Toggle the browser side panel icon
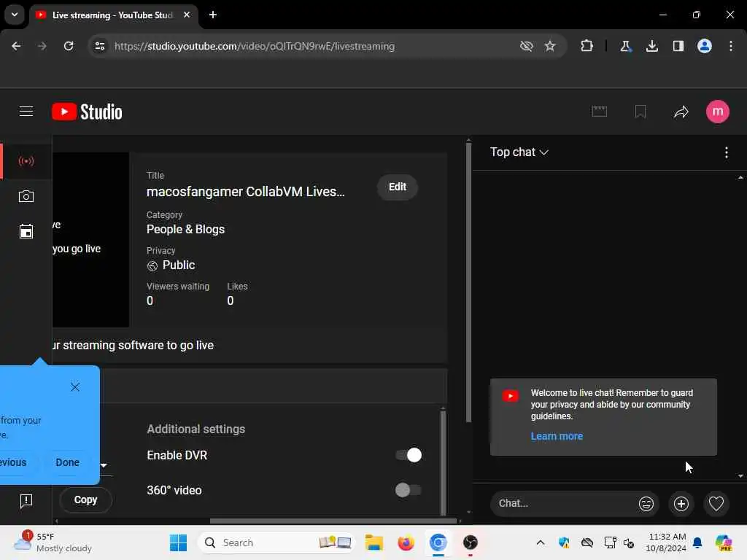This screenshot has height=560, width=747. pyautogui.click(x=678, y=46)
